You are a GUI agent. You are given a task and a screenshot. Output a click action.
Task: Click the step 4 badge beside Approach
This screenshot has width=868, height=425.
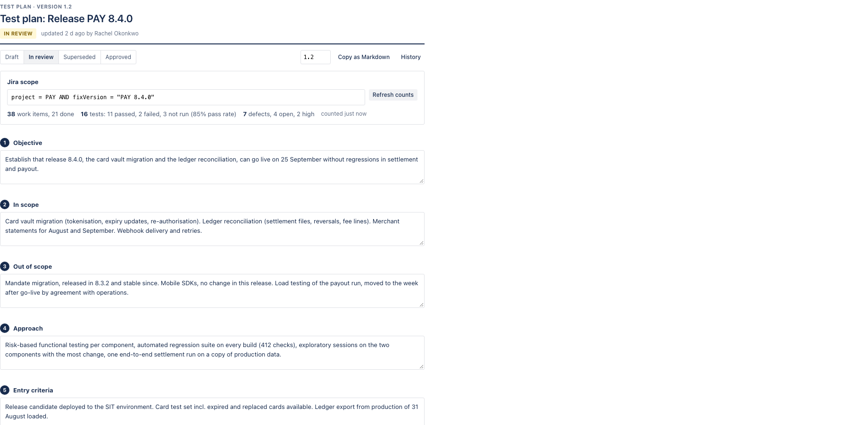pyautogui.click(x=5, y=328)
